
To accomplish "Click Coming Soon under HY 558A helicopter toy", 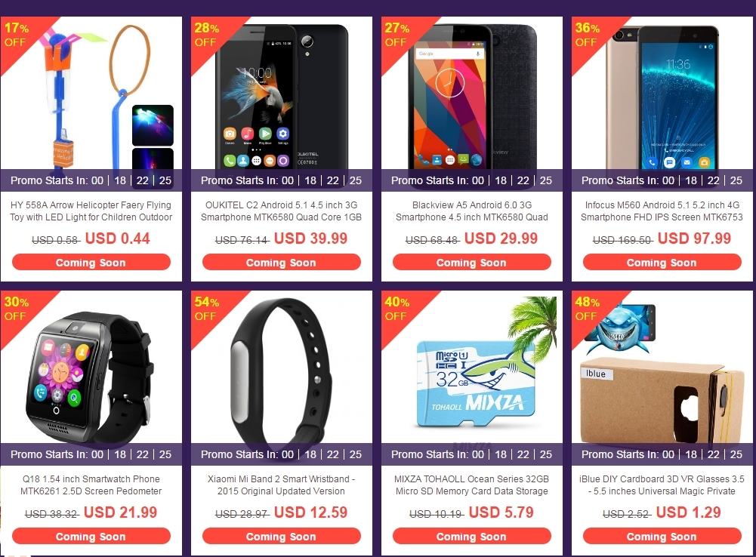I will [x=91, y=263].
